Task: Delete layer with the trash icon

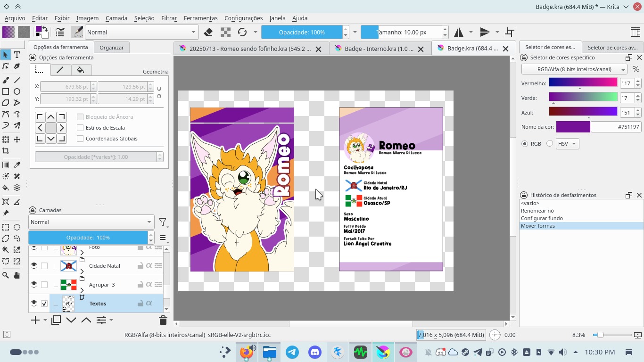Action: [x=163, y=320]
